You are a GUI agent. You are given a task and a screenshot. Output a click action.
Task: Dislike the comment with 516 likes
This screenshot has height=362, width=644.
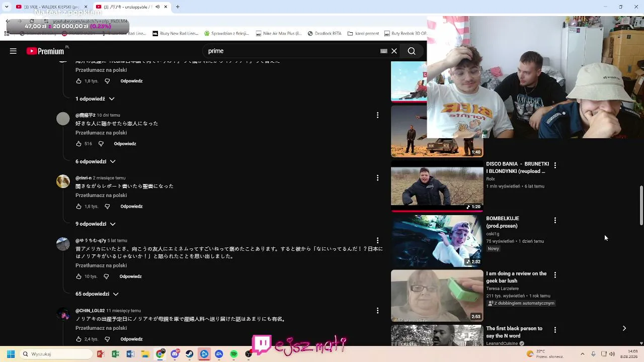pos(101,144)
